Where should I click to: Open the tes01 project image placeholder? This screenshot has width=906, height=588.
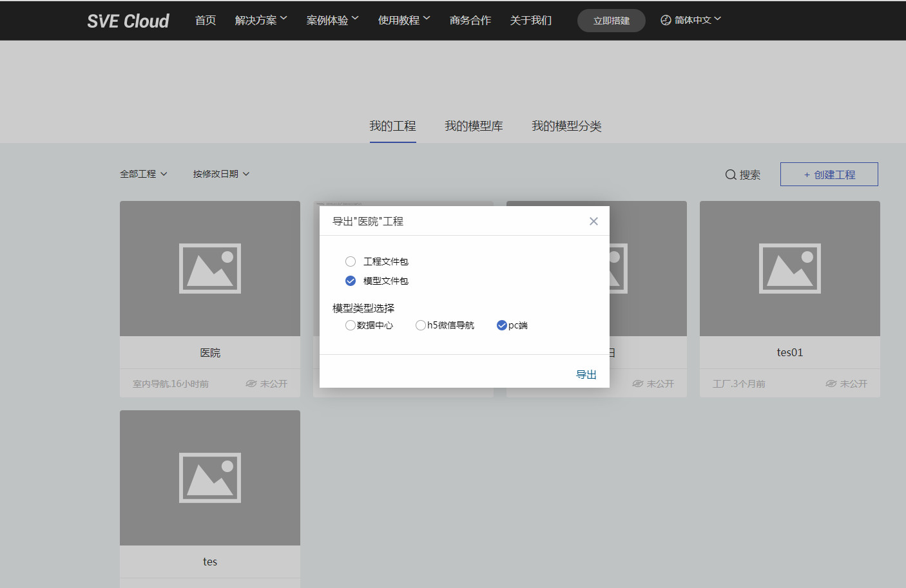point(789,269)
